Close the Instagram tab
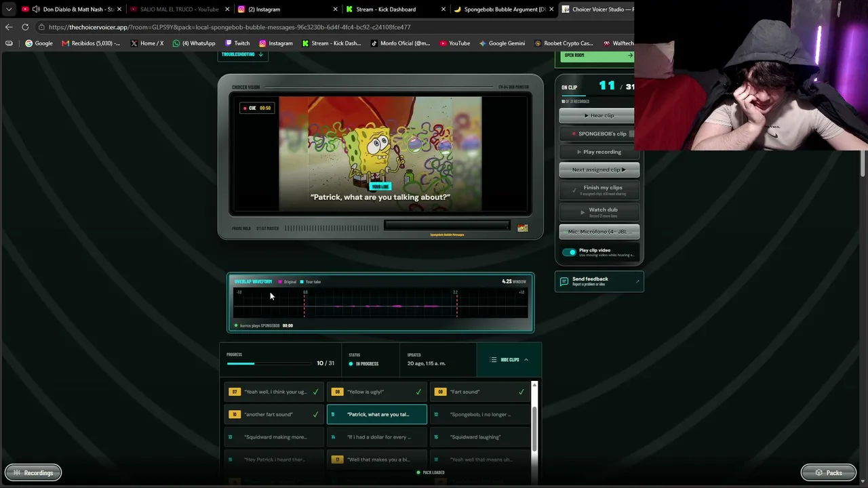868x488 pixels. 336,9
